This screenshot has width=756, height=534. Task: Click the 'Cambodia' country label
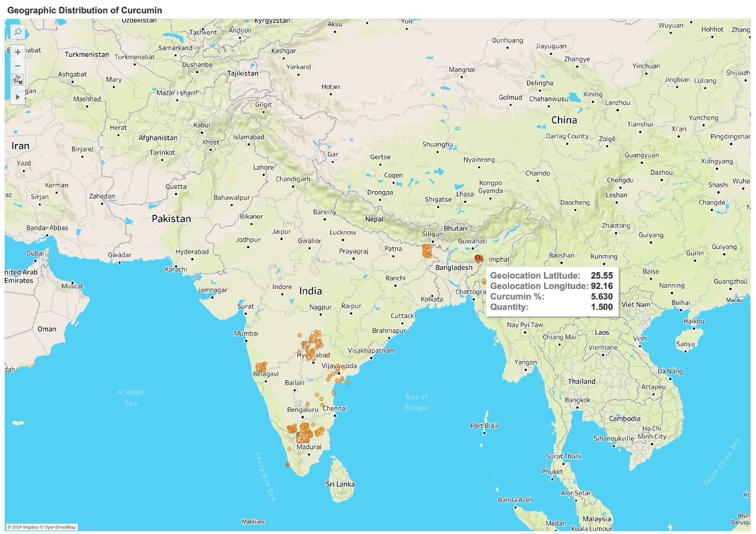click(625, 419)
